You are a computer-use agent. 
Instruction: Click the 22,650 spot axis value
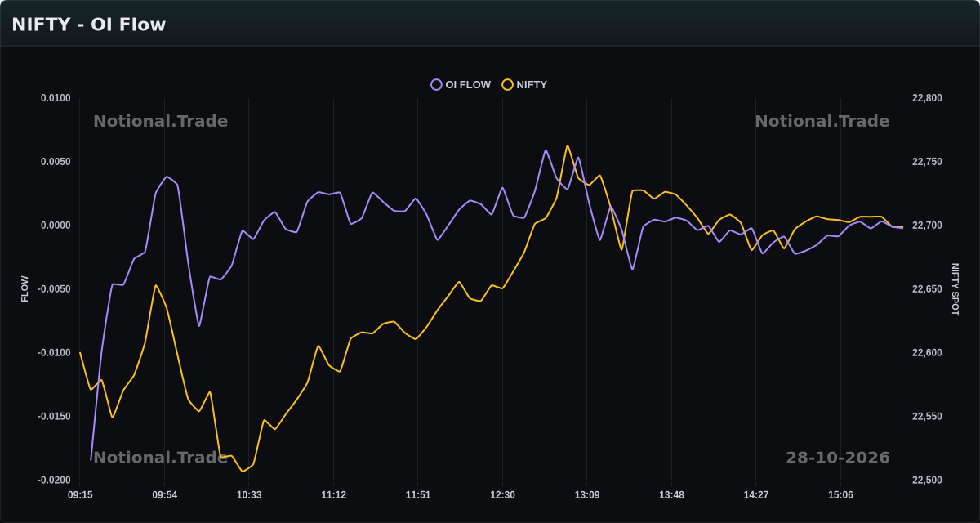927,289
